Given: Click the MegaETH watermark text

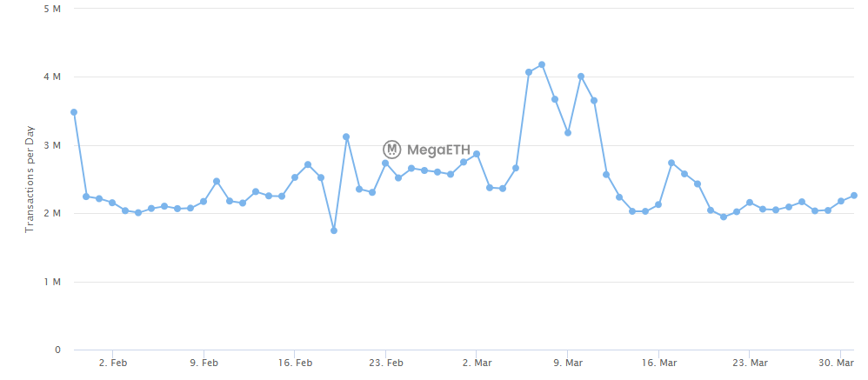Looking at the screenshot, I should 433,149.
